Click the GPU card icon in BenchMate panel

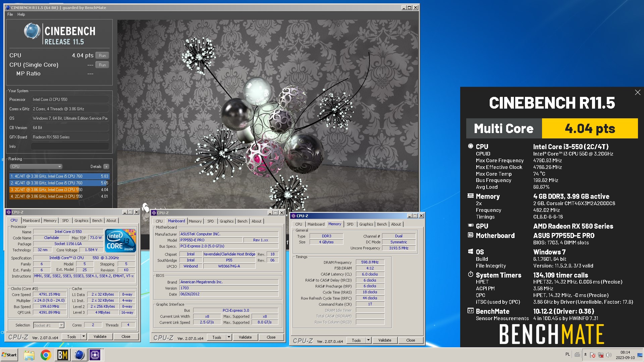pos(471,226)
